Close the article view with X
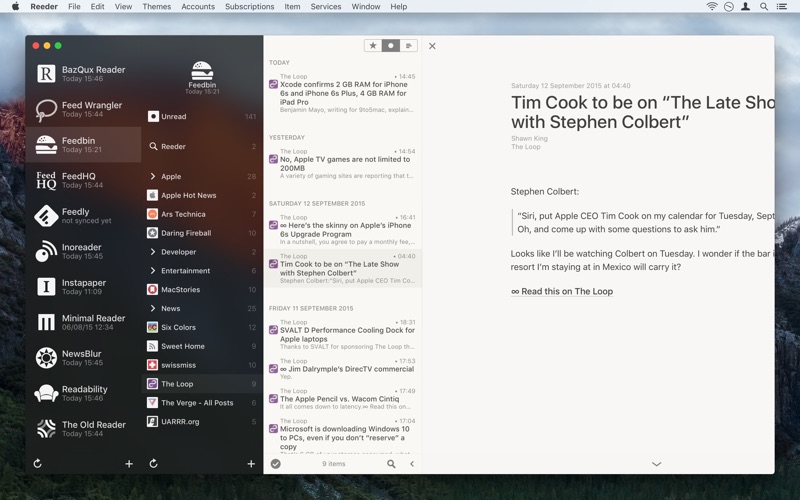 coord(432,46)
